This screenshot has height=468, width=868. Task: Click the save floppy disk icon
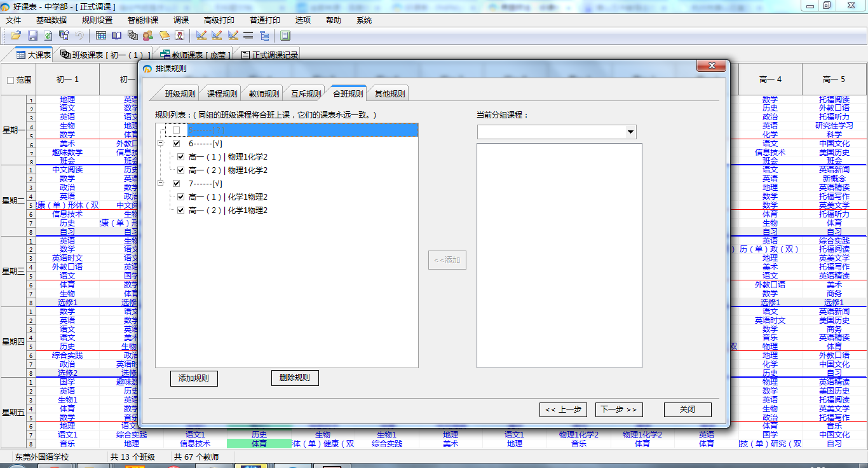pos(32,36)
